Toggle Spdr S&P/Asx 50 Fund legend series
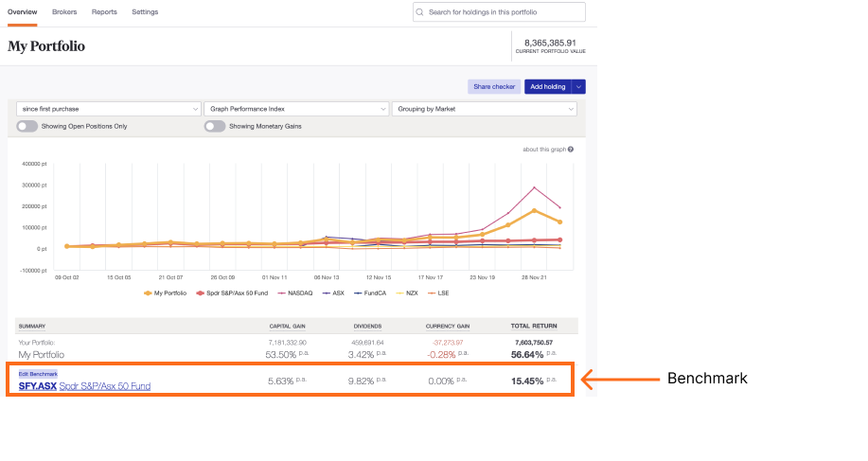Screen dimensions: 868x461 (x=232, y=293)
